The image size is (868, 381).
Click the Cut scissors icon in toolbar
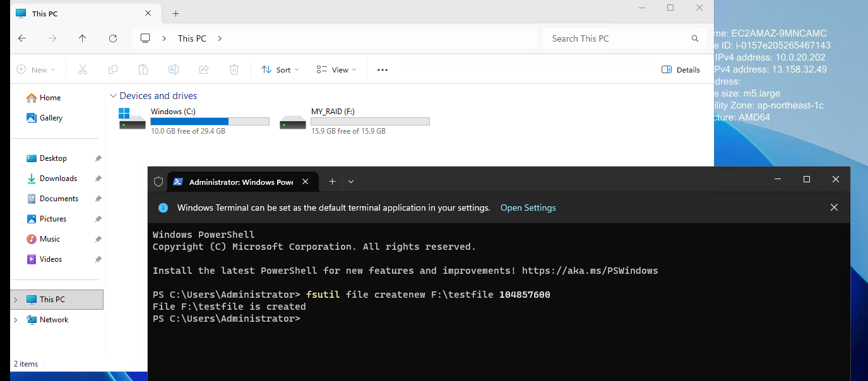coord(83,70)
